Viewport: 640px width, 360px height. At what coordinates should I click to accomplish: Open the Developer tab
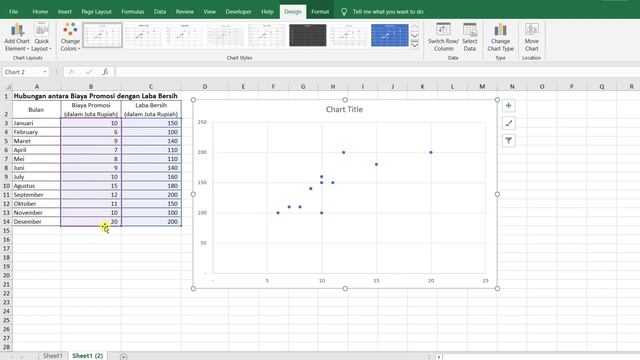[238, 12]
